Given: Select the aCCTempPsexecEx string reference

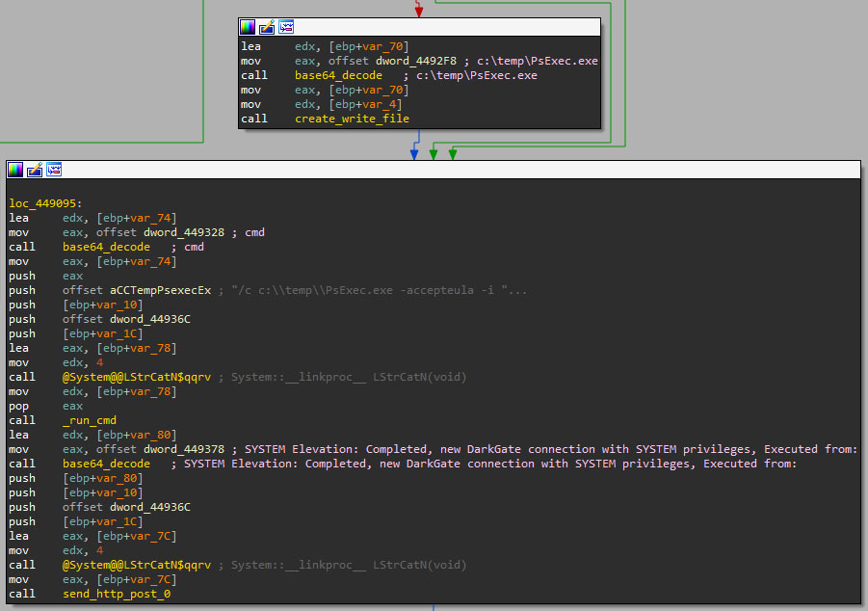Looking at the screenshot, I should (x=137, y=290).
